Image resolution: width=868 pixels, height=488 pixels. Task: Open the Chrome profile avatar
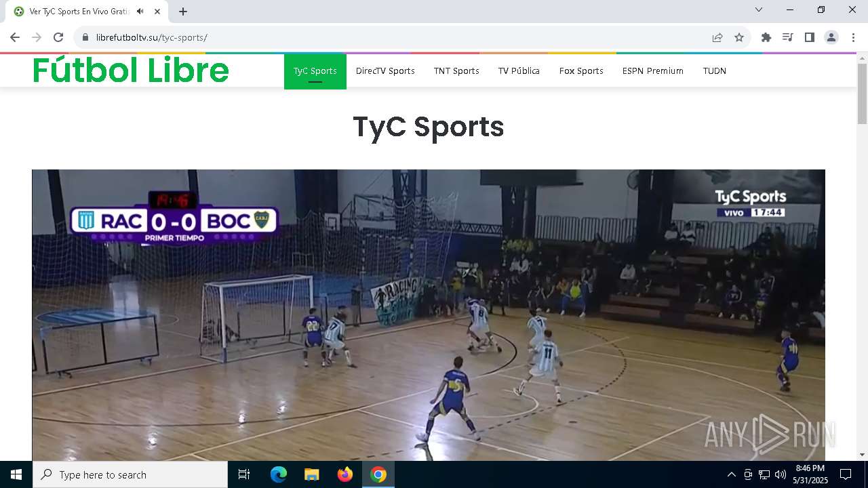pos(831,37)
